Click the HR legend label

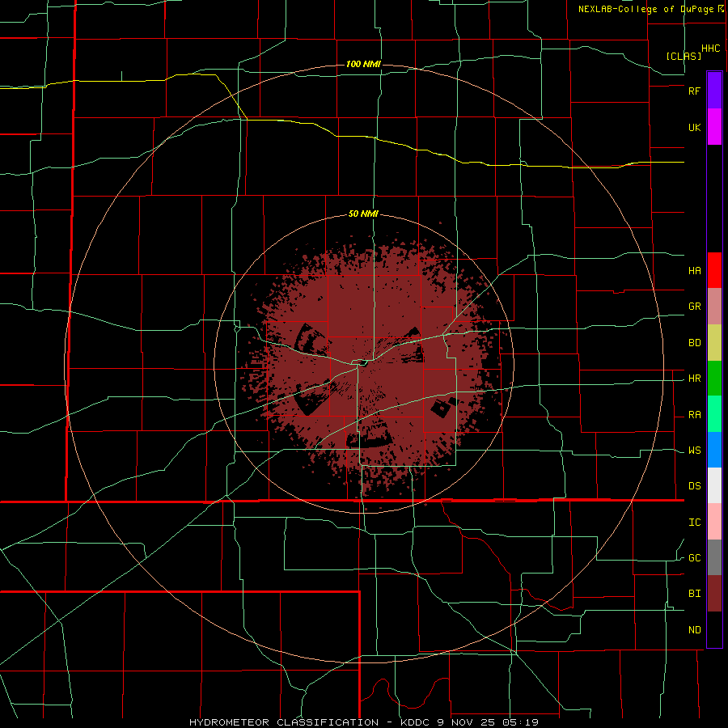(694, 379)
